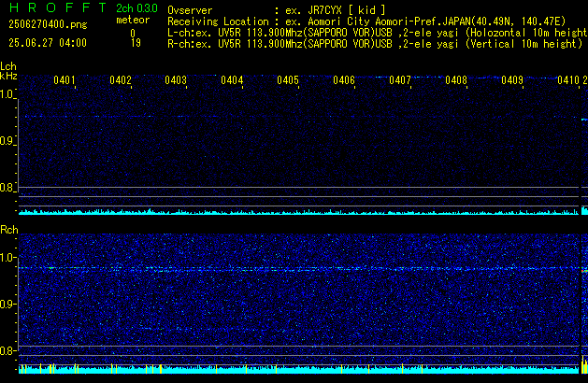Click the 0408 time marker
Image resolution: width=588 pixels, height=383 pixels.
pos(456,80)
